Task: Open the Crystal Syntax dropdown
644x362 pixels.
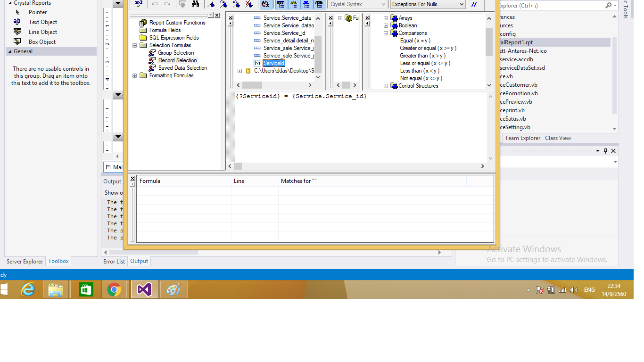Action: (x=358, y=4)
